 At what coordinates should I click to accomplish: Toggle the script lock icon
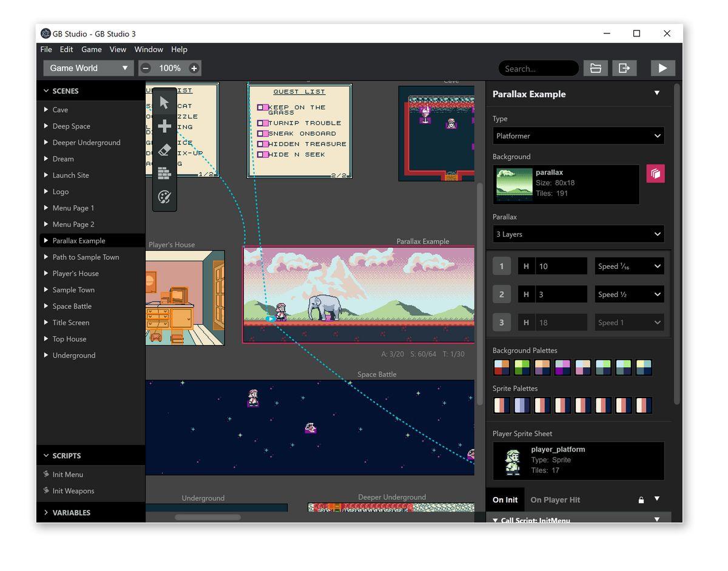click(641, 500)
